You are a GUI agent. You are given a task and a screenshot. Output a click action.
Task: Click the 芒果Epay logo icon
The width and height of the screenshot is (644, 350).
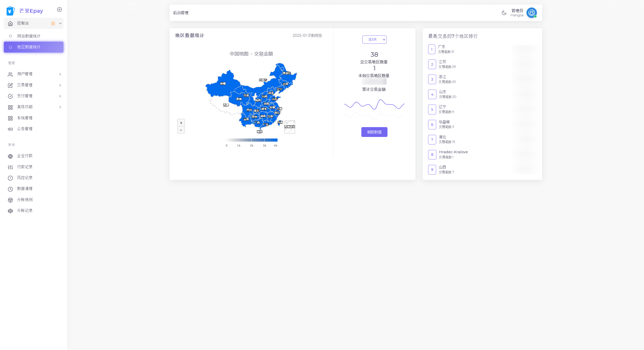coord(11,11)
